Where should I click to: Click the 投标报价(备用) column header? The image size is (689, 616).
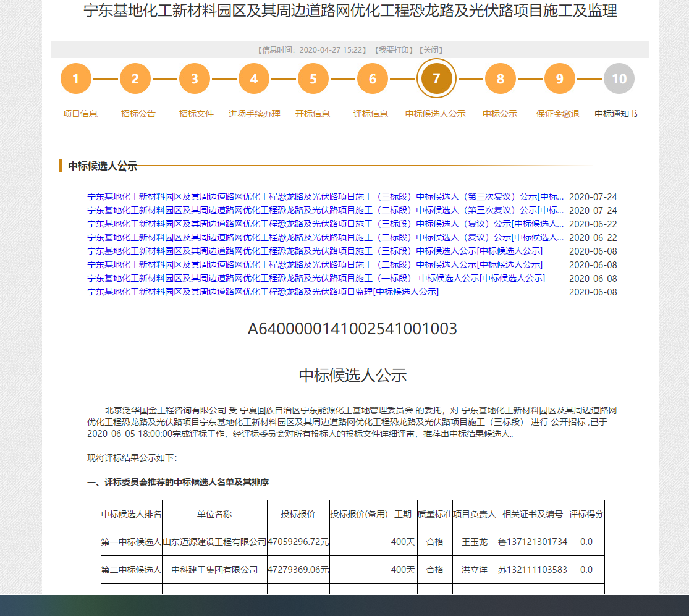pyautogui.click(x=359, y=514)
